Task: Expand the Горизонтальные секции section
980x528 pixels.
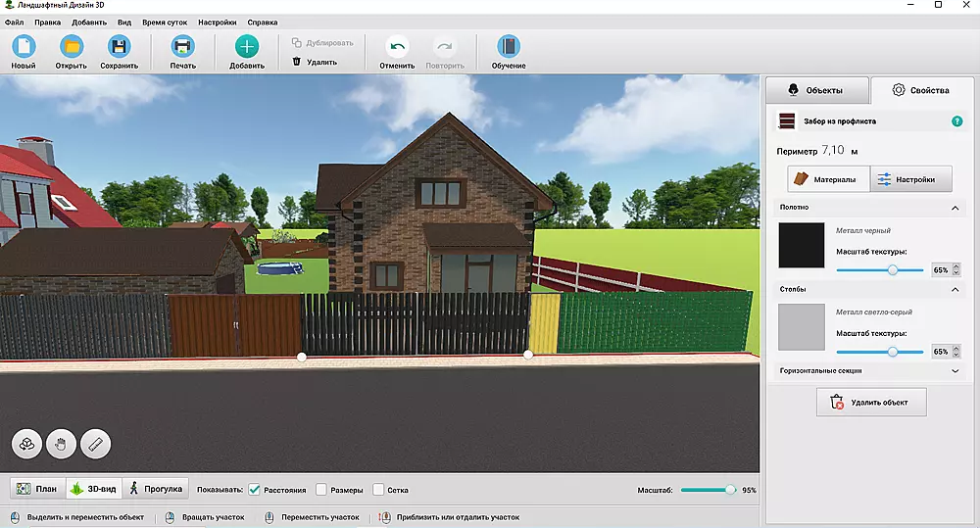Action: (x=955, y=371)
